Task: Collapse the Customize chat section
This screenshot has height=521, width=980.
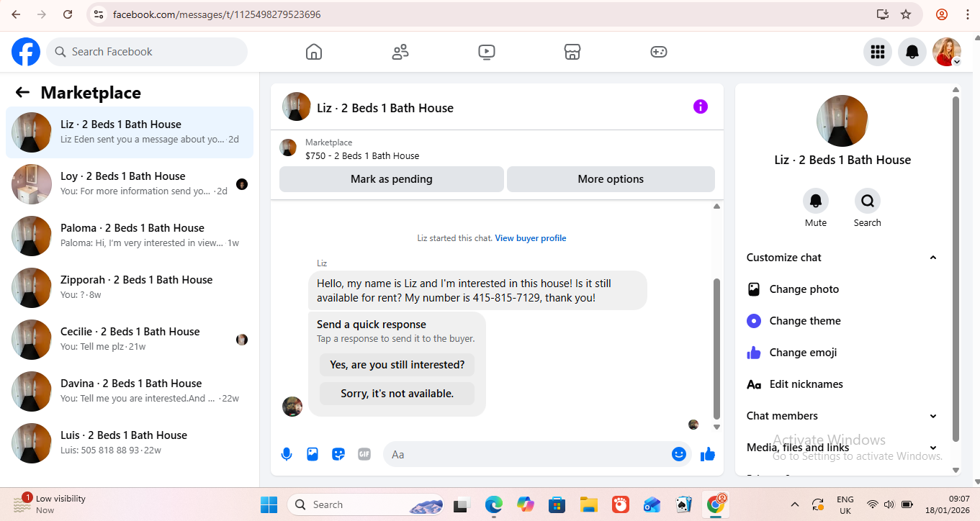Action: 843,258
